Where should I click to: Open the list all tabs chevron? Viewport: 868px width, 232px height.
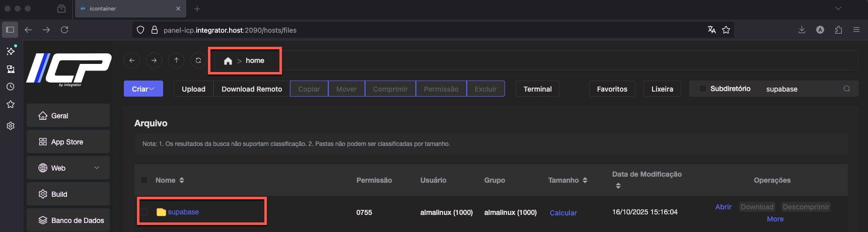coord(838,9)
